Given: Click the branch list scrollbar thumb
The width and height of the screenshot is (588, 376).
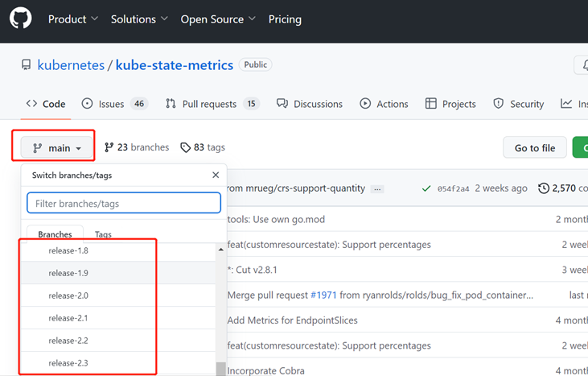Looking at the screenshot, I should (221, 369).
